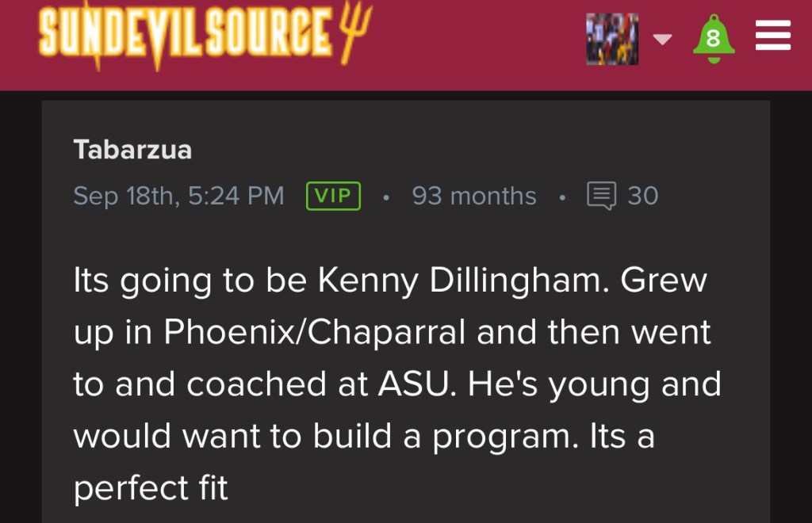The image size is (812, 523).
Task: Click the notification count 8
Action: [714, 40]
